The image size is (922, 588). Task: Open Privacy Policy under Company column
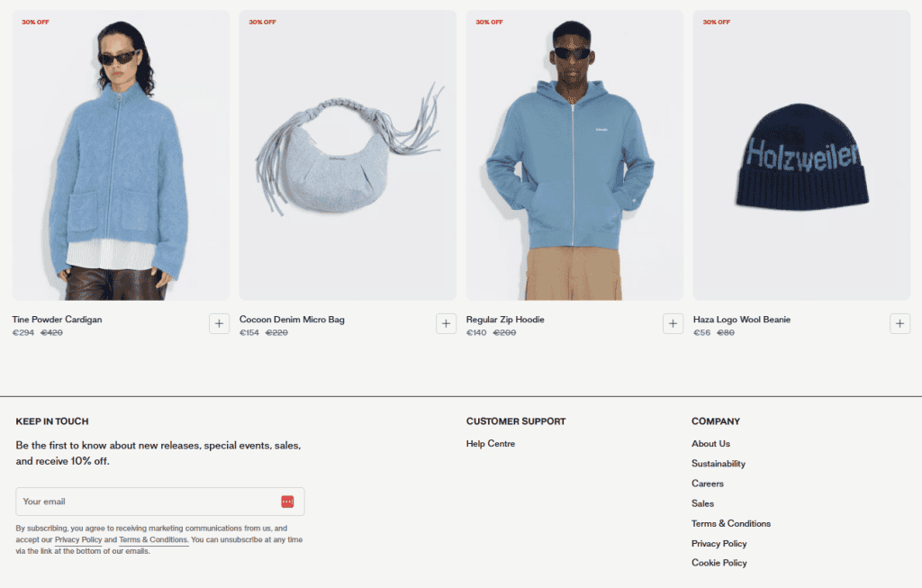[719, 544]
